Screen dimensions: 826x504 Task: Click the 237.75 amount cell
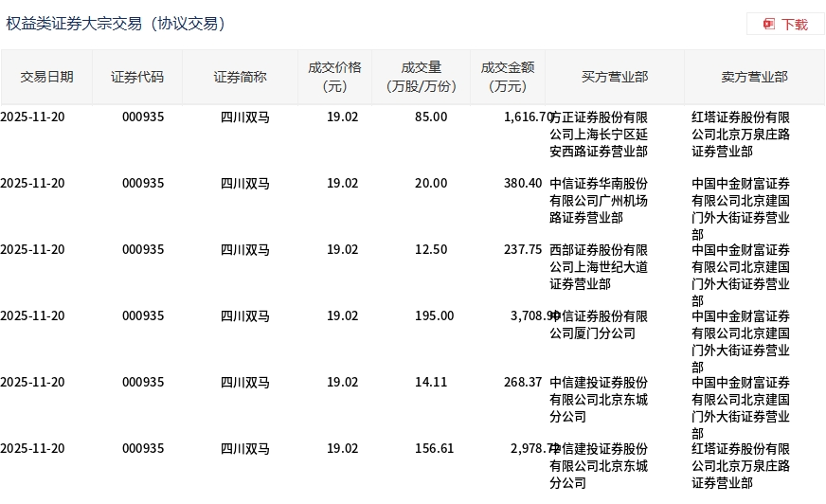coord(523,249)
